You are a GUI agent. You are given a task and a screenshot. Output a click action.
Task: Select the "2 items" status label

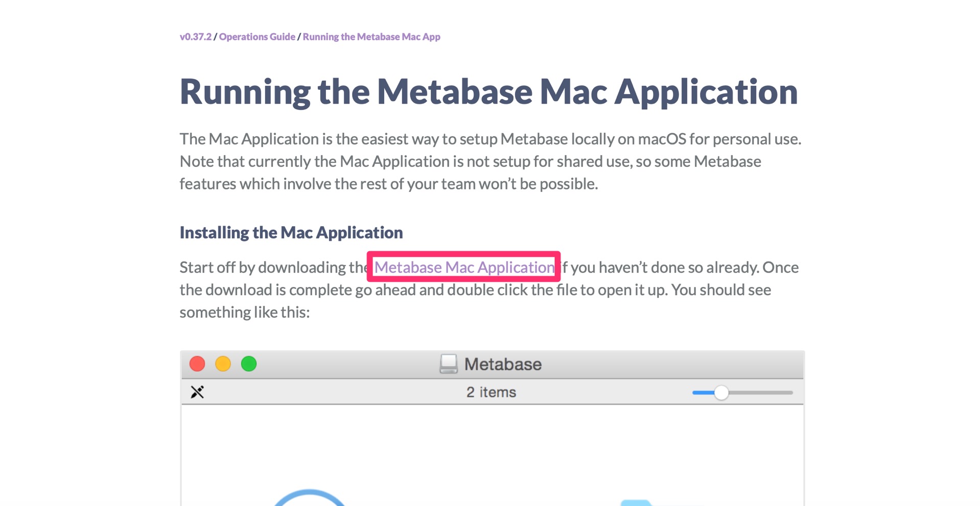[x=490, y=391]
